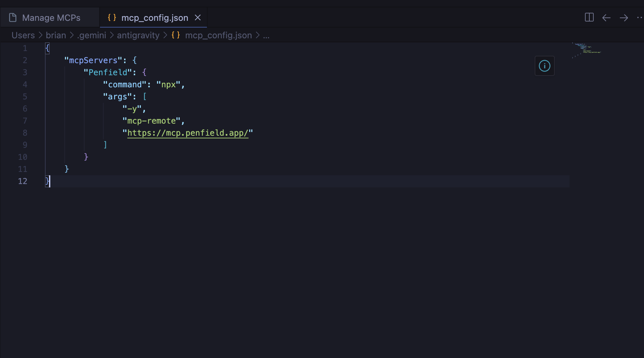Screen dimensions: 644x358
Task: Open the more actions ellipsis menu
Action: (640, 17)
